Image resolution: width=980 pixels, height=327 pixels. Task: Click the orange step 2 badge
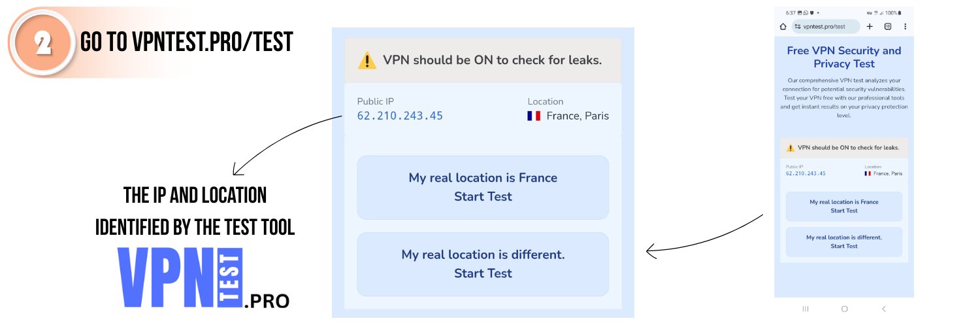44,43
